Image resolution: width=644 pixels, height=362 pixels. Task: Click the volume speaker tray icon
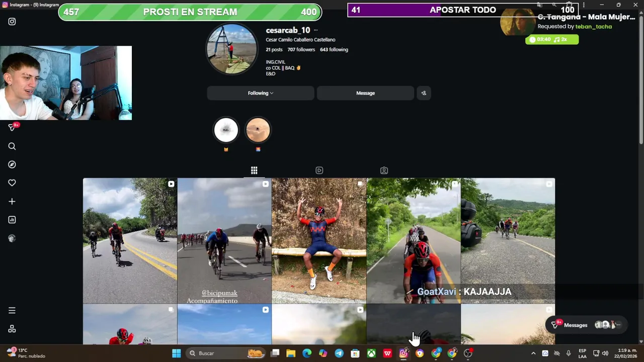coord(605,353)
